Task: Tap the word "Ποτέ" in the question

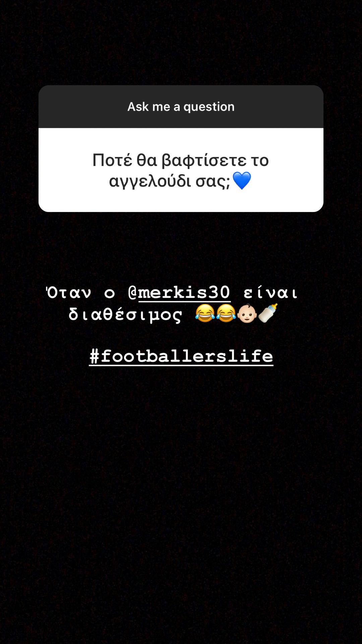Action: click(112, 160)
